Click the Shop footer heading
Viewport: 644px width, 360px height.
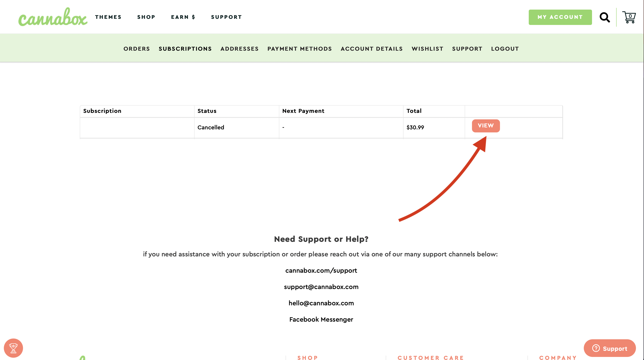[308, 358]
